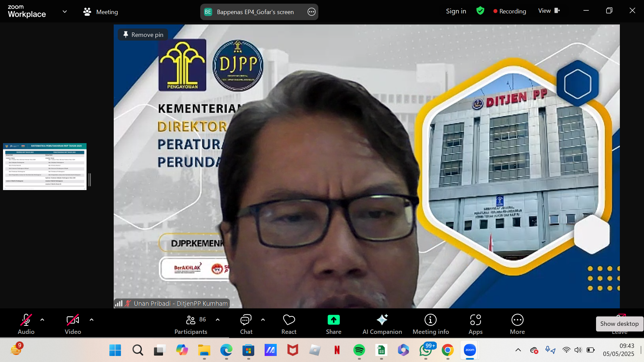Open Spotify from the taskbar

[359, 350]
